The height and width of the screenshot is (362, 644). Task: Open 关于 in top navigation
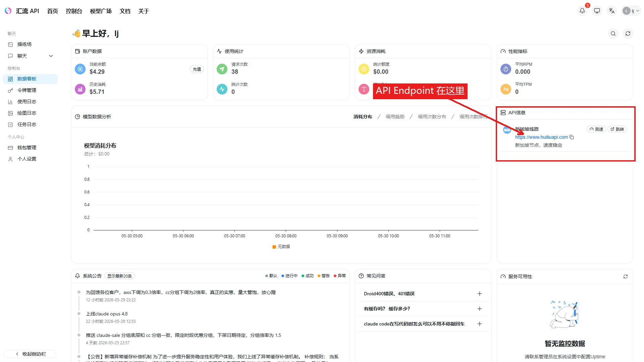coord(144,11)
